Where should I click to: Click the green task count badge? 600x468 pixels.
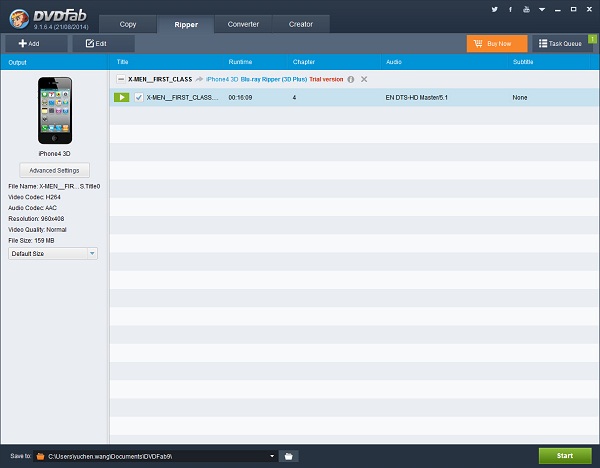(592, 39)
